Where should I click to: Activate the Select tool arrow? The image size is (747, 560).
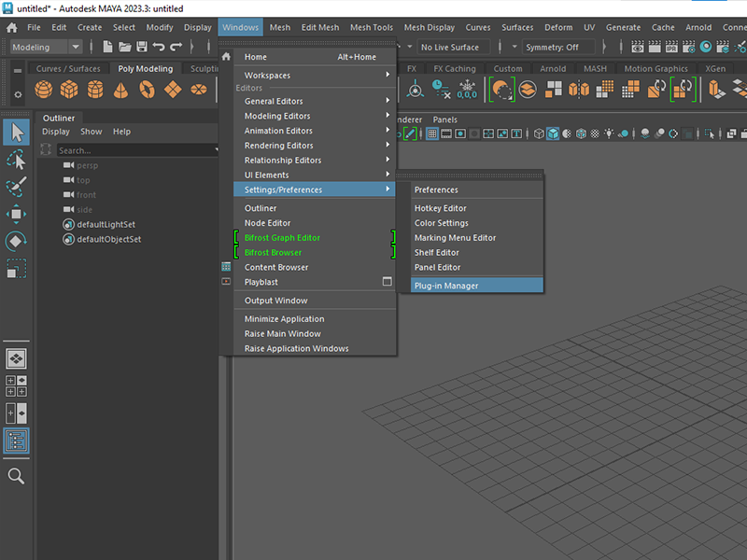pos(17,133)
